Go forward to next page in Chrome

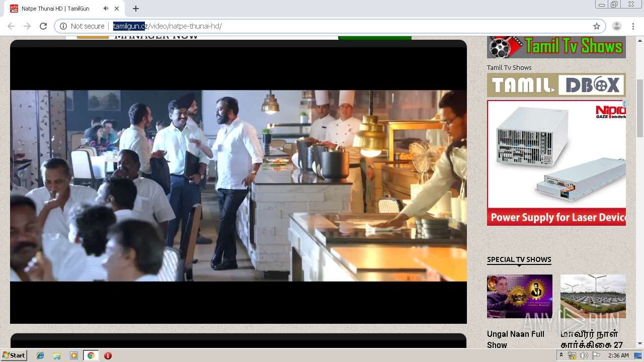click(x=27, y=26)
